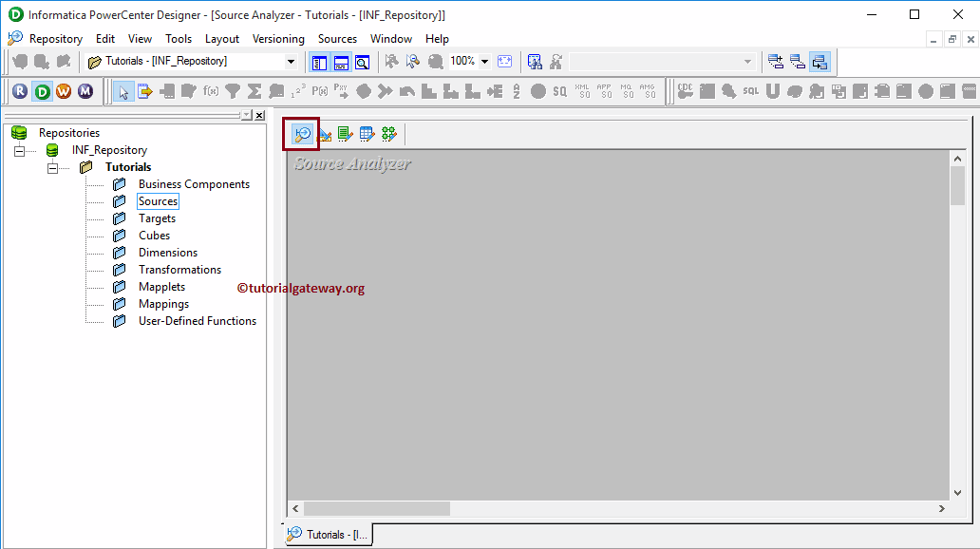Click the U-shaped union transformation icon

click(773, 91)
